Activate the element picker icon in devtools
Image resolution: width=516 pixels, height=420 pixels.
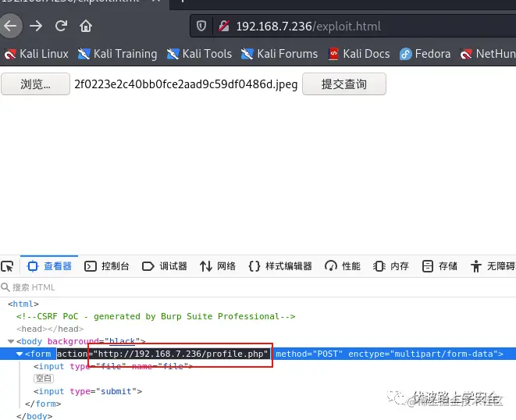pos(7,266)
